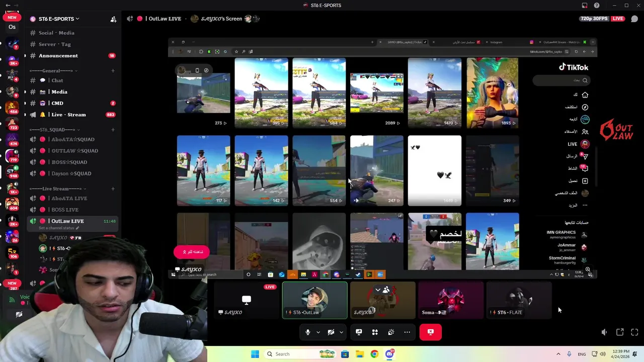Open the CMD text channel
Viewport: 644px width, 362px height.
tap(72, 103)
